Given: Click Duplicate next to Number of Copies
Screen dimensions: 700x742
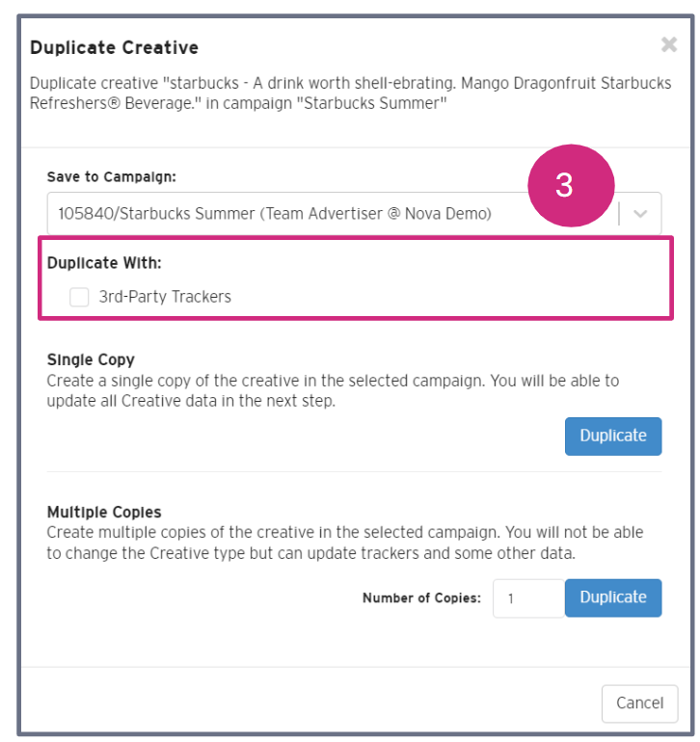Looking at the screenshot, I should click(612, 597).
